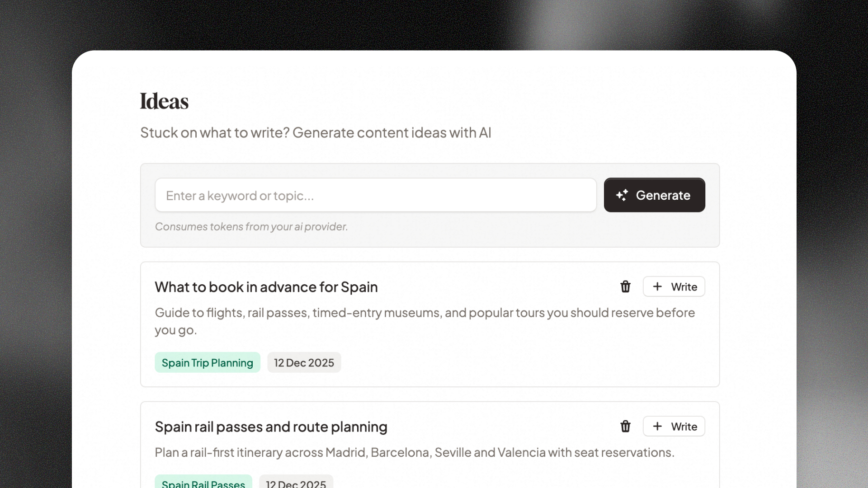Write the "What to book in advance" idea

(674, 286)
